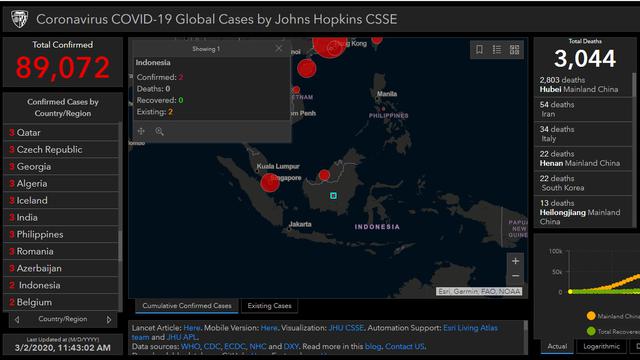Zoom in the map with plus button
Screen dimensions: 640x360
(x=516, y=261)
